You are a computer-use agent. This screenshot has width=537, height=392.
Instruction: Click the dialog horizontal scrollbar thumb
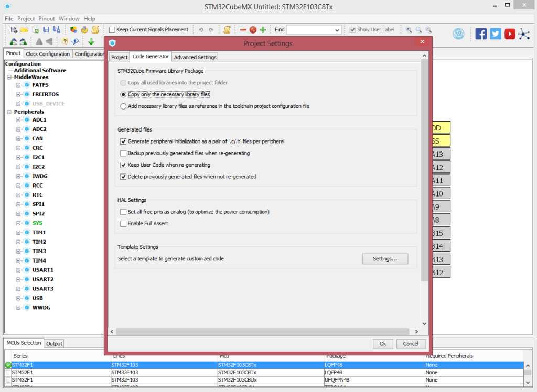coord(263,331)
